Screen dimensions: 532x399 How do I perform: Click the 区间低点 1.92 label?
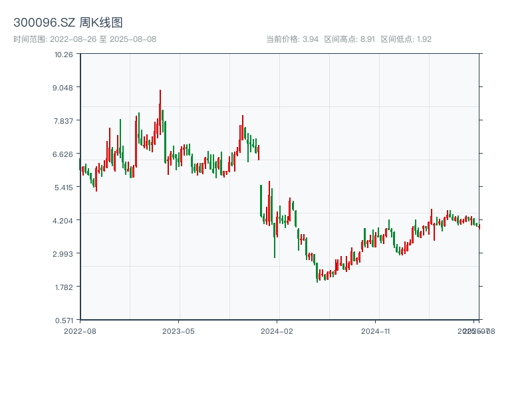(x=406, y=39)
